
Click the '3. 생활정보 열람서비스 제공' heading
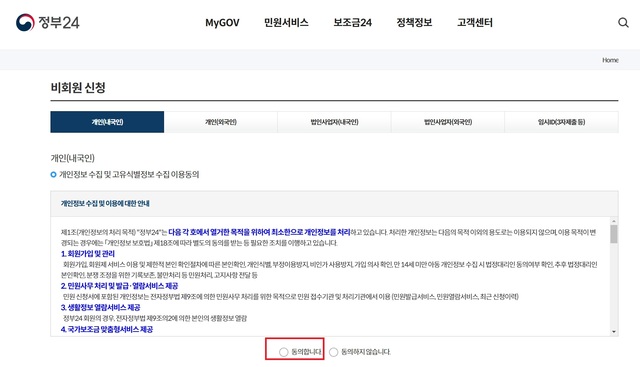[100, 307]
